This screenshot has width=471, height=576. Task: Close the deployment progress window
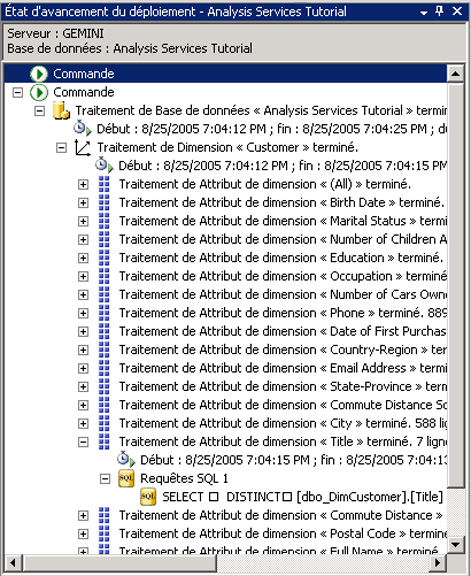(x=457, y=11)
